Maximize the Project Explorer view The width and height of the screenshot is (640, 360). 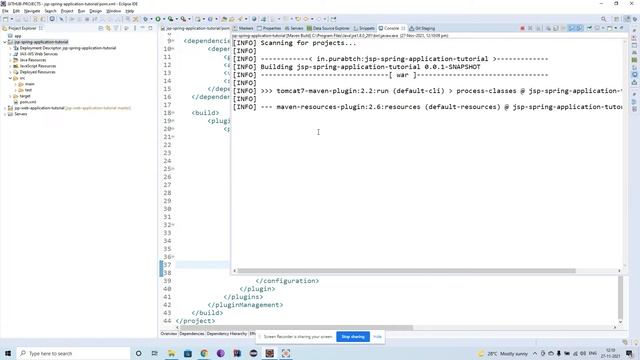click(x=150, y=28)
